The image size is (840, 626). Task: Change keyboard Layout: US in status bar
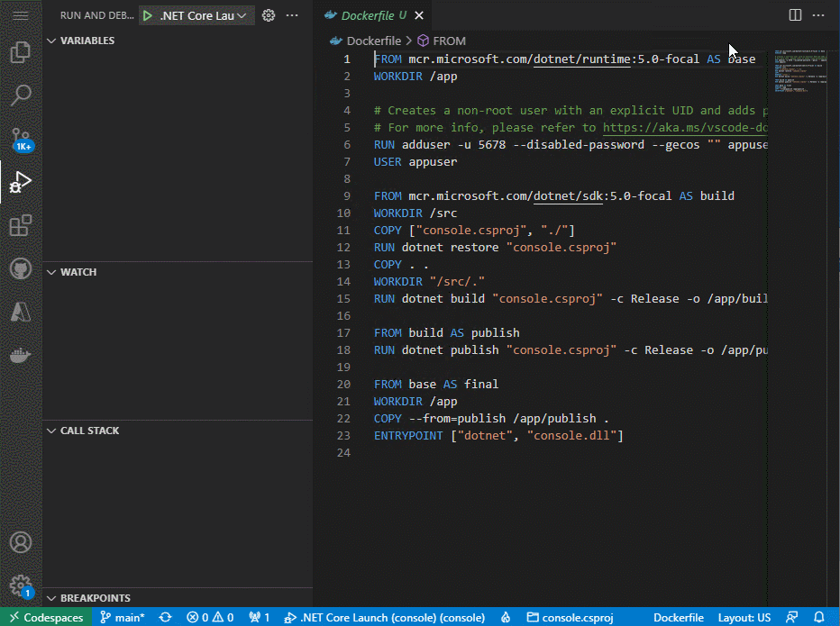tap(744, 617)
